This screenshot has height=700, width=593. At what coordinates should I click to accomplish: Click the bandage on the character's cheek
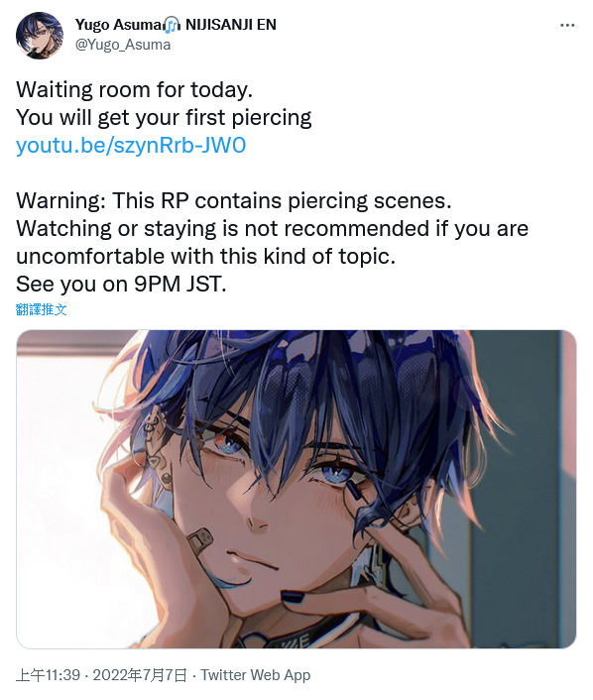tap(199, 539)
